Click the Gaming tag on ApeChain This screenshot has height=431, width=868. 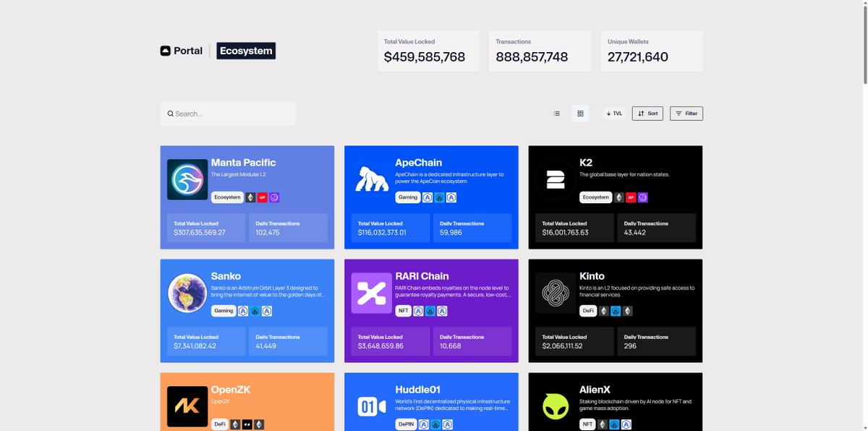(x=408, y=197)
